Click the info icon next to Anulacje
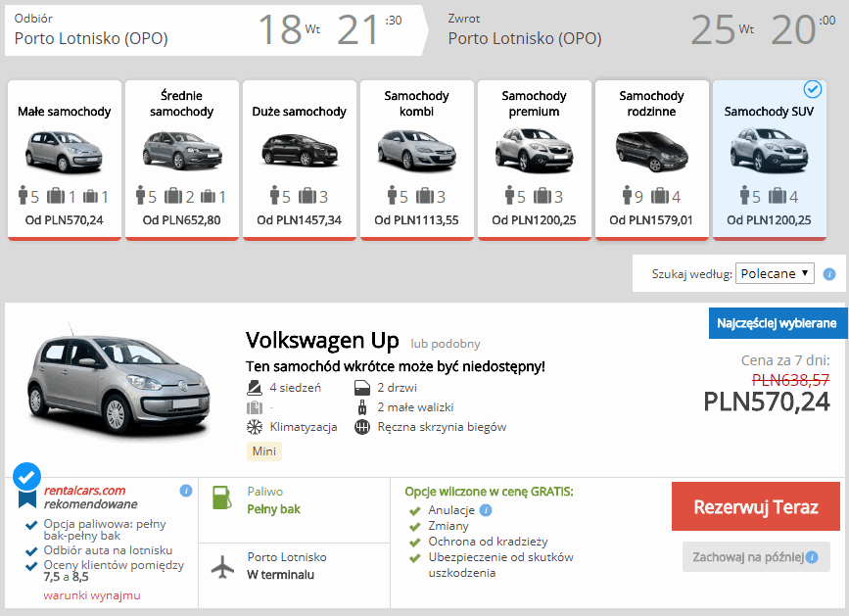The height and width of the screenshot is (616, 849). pyautogui.click(x=486, y=510)
